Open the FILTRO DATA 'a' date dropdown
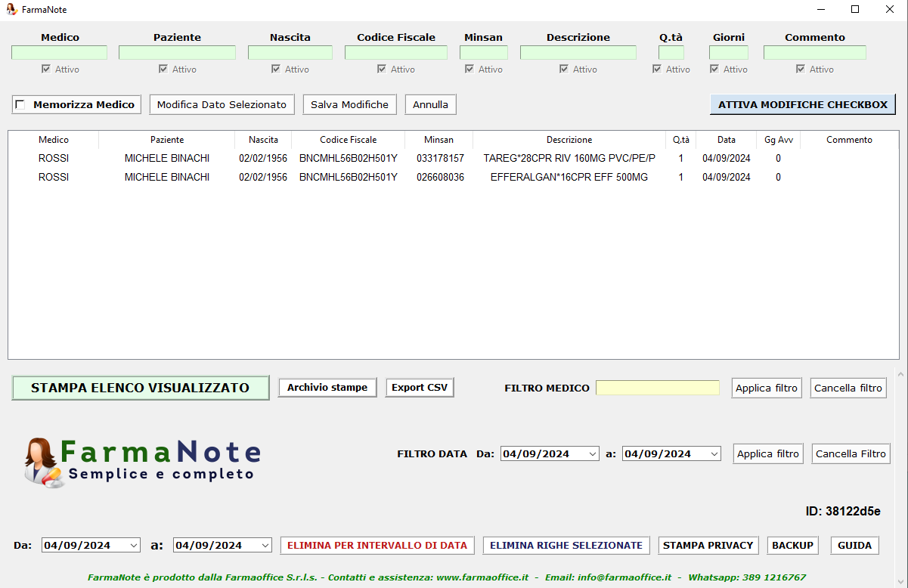Image resolution: width=908 pixels, height=588 pixels. tap(714, 454)
